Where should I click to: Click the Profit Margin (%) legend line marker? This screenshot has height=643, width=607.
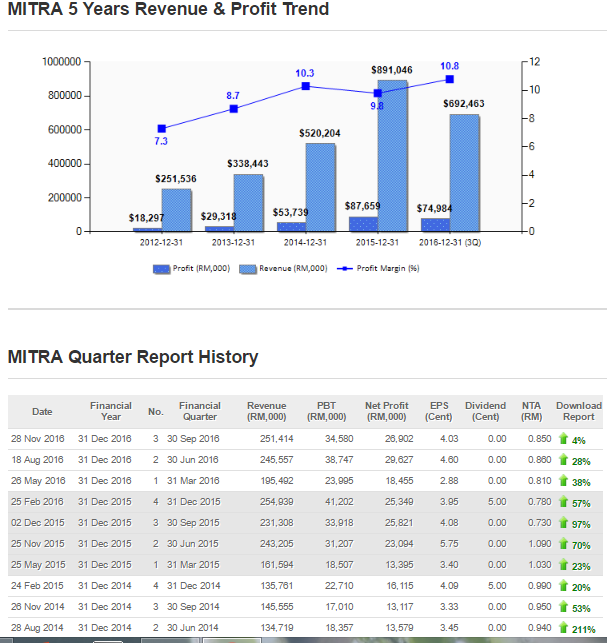tap(345, 269)
